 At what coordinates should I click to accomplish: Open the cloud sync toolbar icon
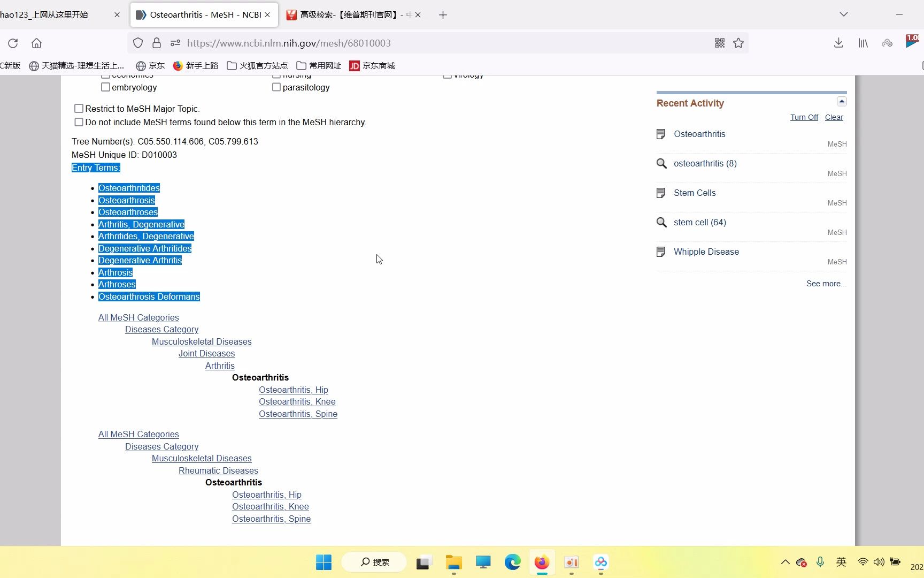click(887, 43)
